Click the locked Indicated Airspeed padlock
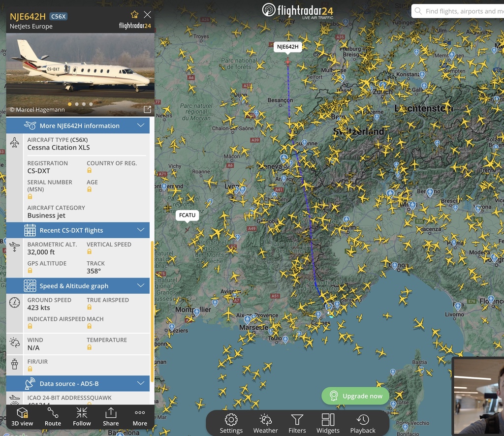Screen dimensions: 504x436 coord(30,326)
